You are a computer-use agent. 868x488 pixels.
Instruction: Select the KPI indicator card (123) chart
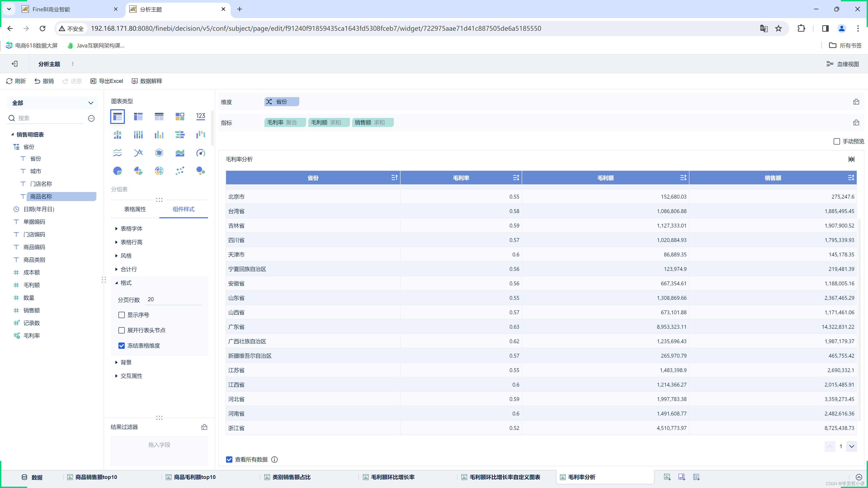click(200, 117)
